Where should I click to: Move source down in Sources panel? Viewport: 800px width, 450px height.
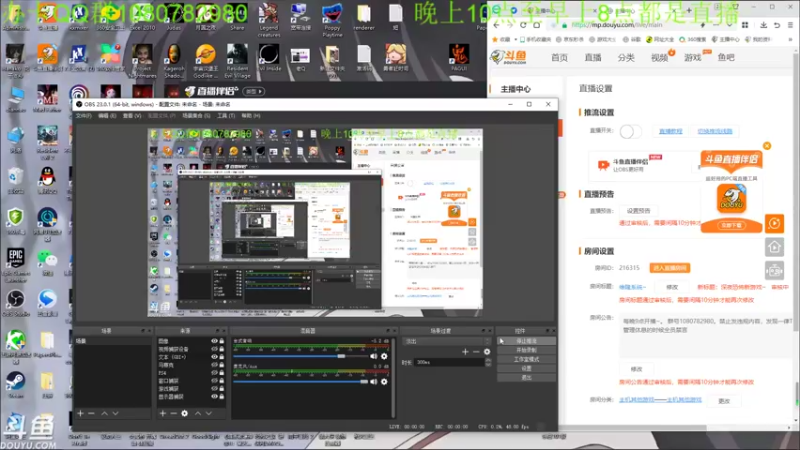click(209, 413)
